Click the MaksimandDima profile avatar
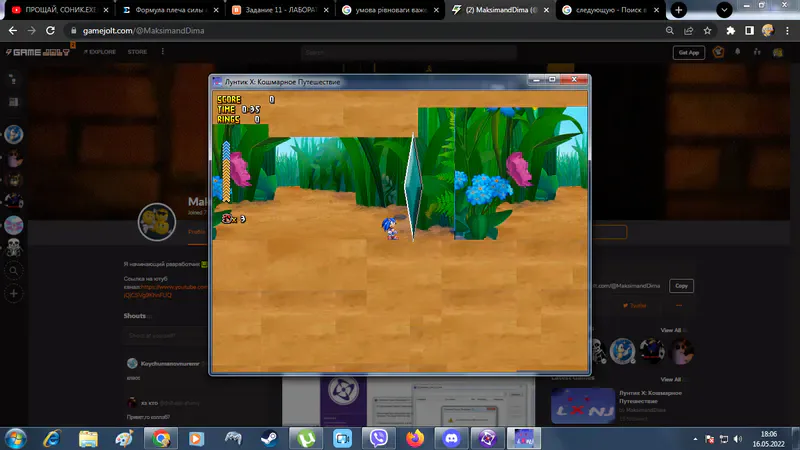800x450 pixels. click(x=157, y=222)
